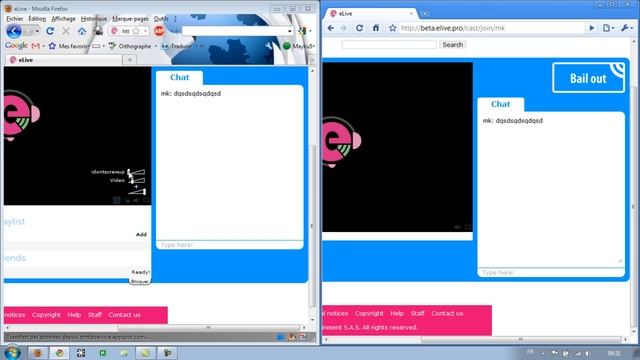Toggle fullscreen in the Firefox player
The width and height of the screenshot is (640, 360).
click(146, 200)
